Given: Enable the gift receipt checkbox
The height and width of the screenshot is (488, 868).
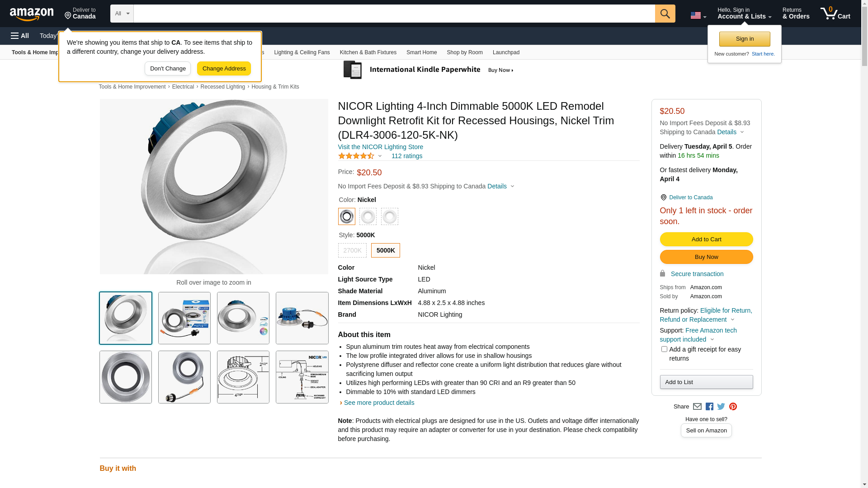Looking at the screenshot, I should [664, 349].
